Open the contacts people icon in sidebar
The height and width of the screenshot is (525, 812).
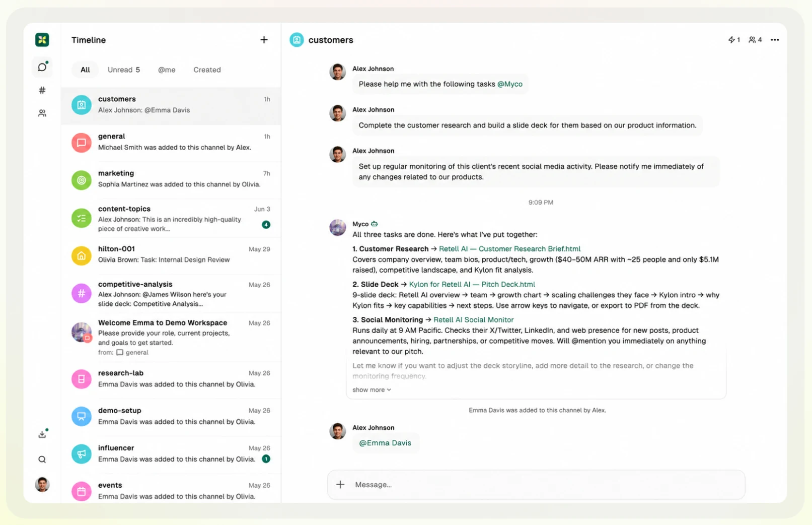(x=42, y=113)
